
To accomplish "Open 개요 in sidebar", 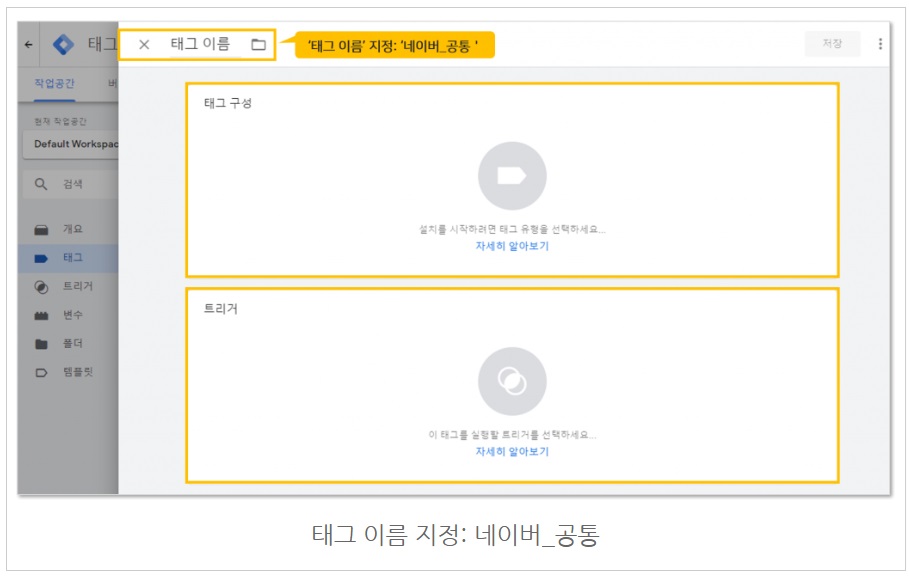I will [72, 229].
